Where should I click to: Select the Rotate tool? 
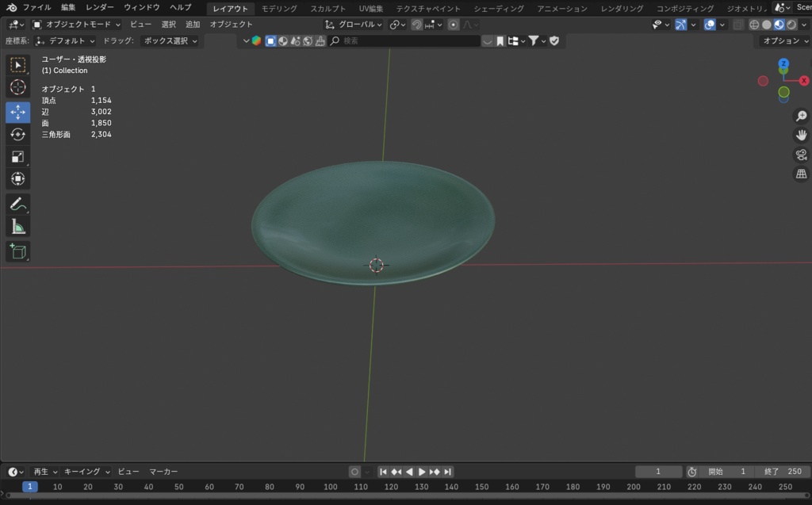point(17,134)
